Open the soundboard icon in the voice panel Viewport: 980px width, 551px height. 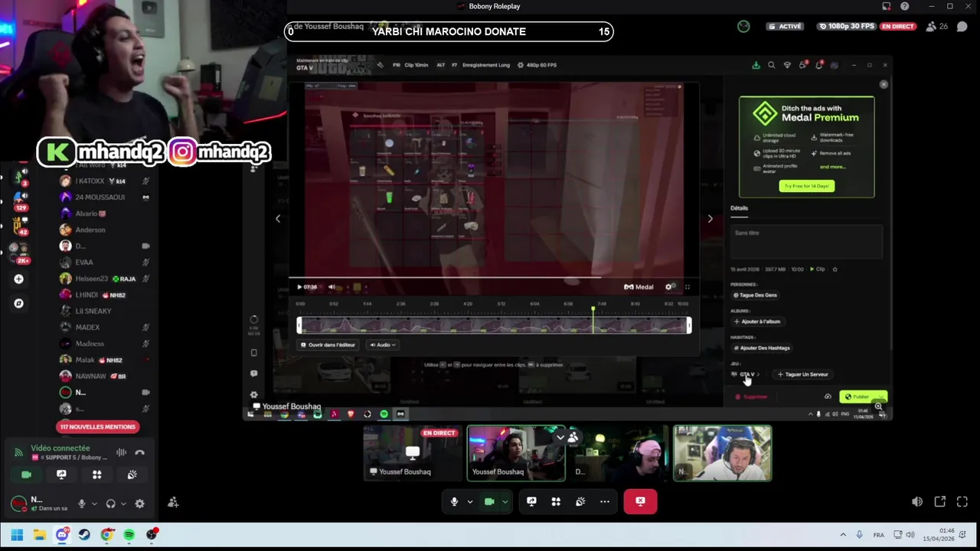[132, 475]
